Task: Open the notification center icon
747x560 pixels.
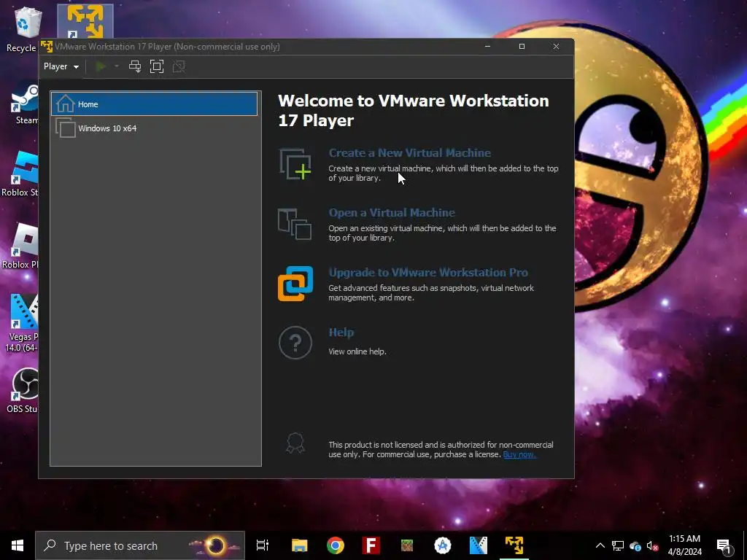Action: pyautogui.click(x=724, y=547)
